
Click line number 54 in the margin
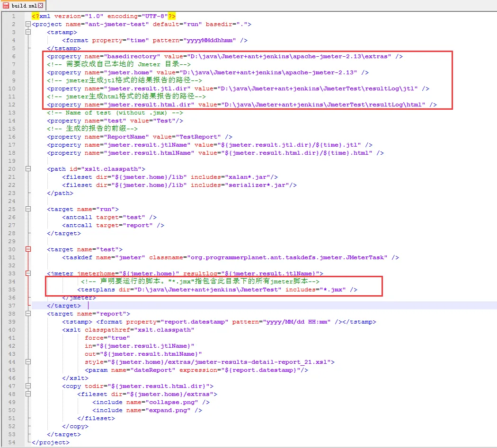point(12,442)
